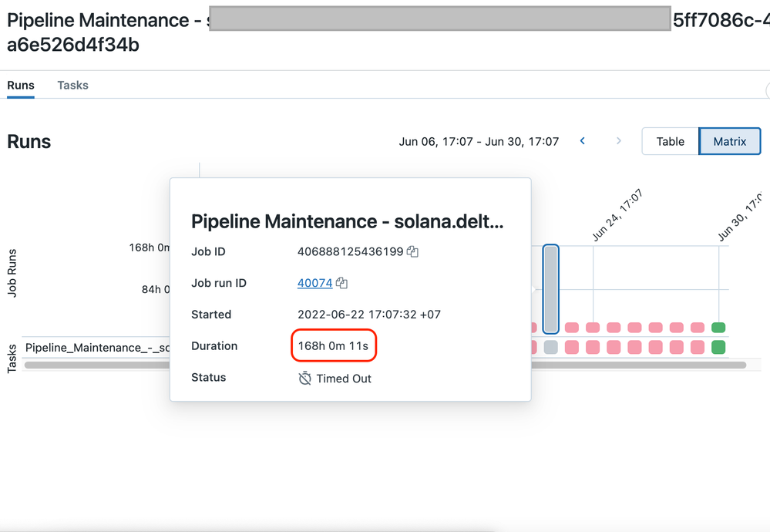770x532 pixels.
Task: Click the tall gray timed-out run bar
Action: click(x=550, y=288)
